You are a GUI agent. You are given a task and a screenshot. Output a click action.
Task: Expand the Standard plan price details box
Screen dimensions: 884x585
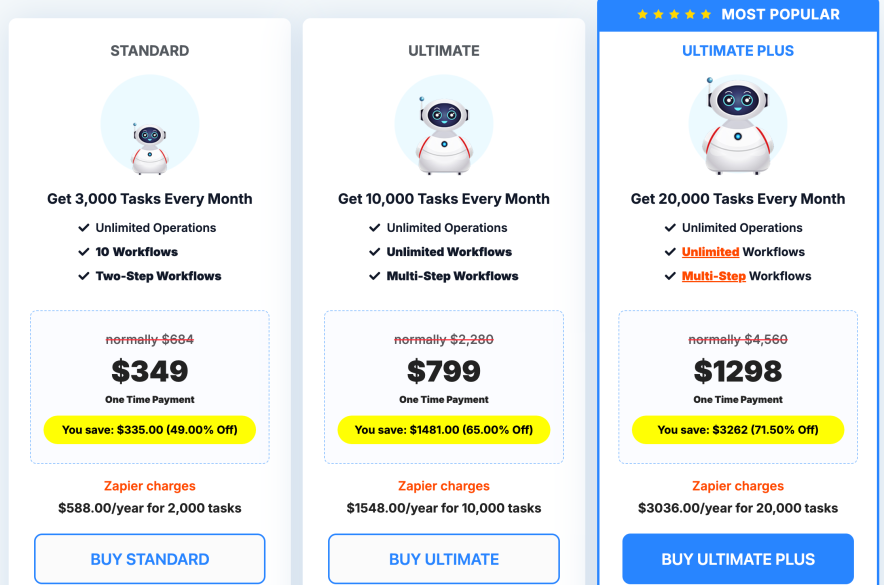(x=150, y=387)
